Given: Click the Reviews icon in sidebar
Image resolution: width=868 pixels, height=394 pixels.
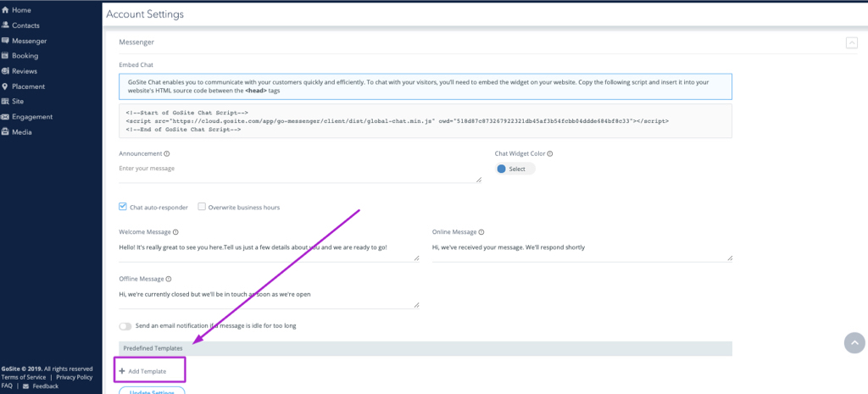Looking at the screenshot, I should 6,71.
